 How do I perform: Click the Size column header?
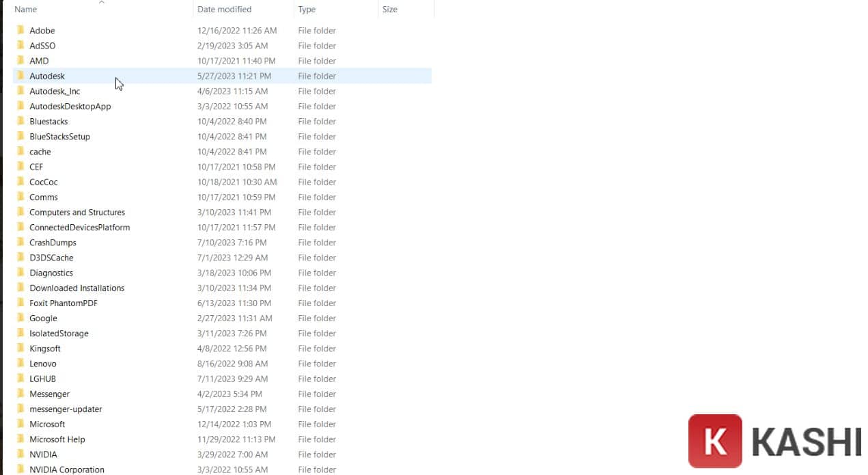pyautogui.click(x=390, y=10)
